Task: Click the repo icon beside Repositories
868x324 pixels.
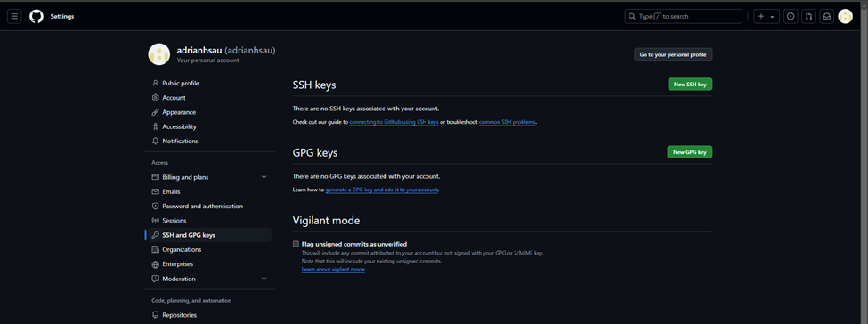Action: [156, 315]
